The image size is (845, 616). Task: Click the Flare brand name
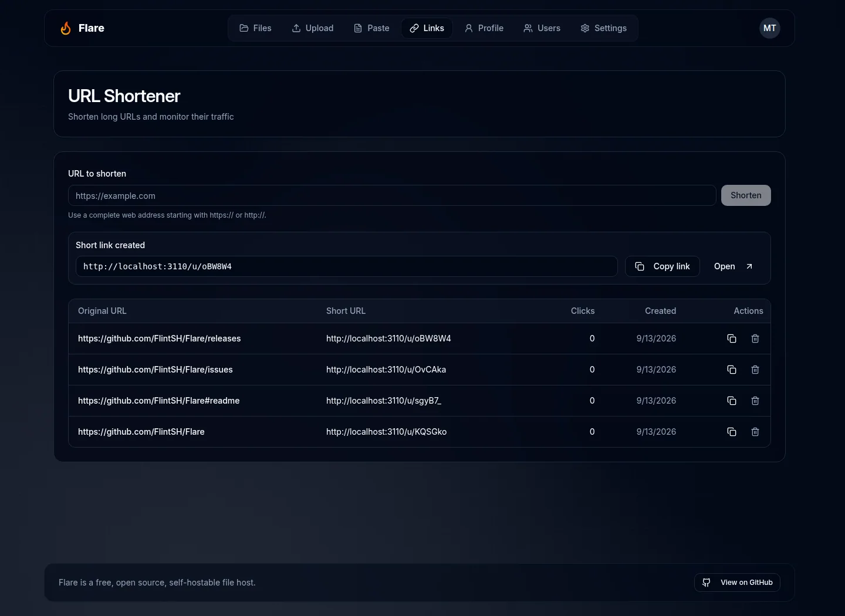[x=92, y=28]
